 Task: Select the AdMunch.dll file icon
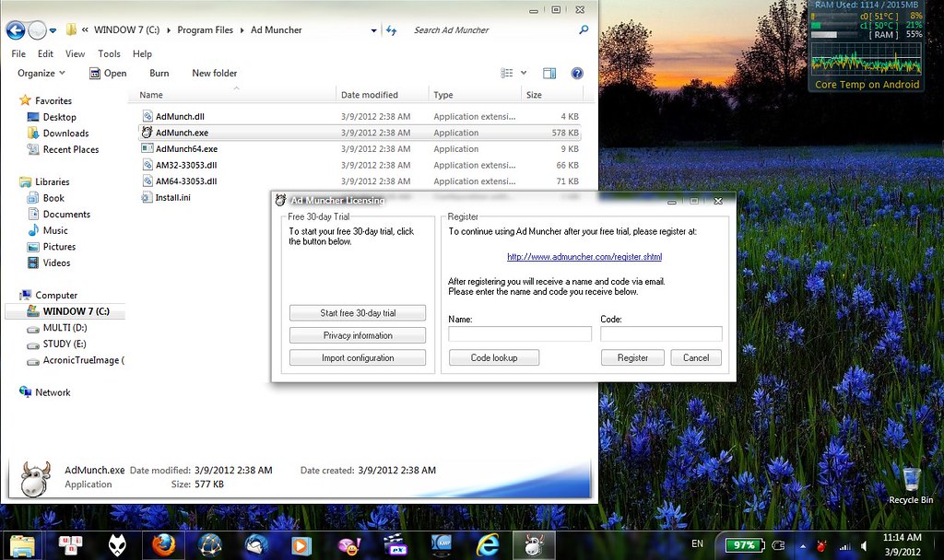pos(147,116)
